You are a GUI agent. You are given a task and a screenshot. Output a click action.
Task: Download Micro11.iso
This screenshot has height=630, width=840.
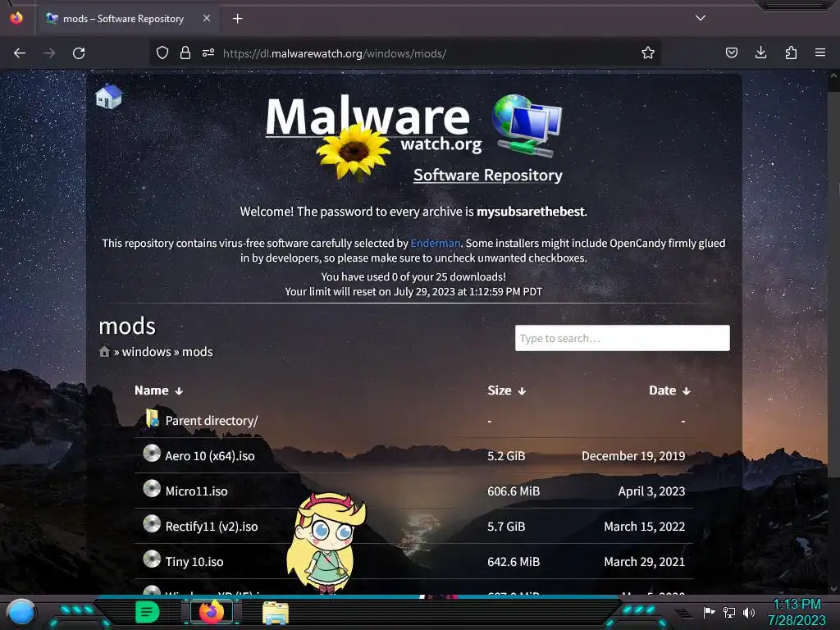click(x=196, y=491)
